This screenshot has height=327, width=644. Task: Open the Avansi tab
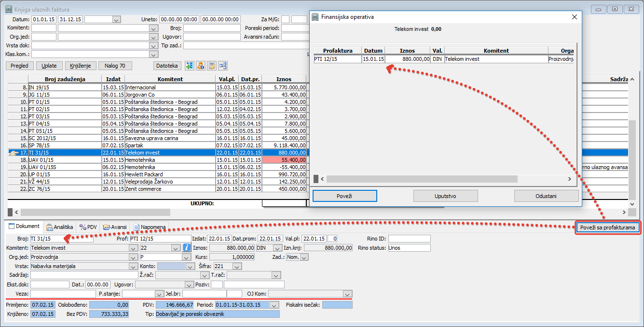click(115, 227)
